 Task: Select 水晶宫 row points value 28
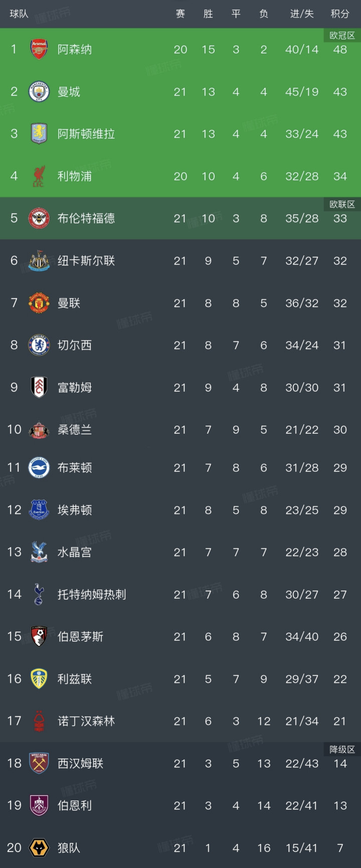[340, 552]
